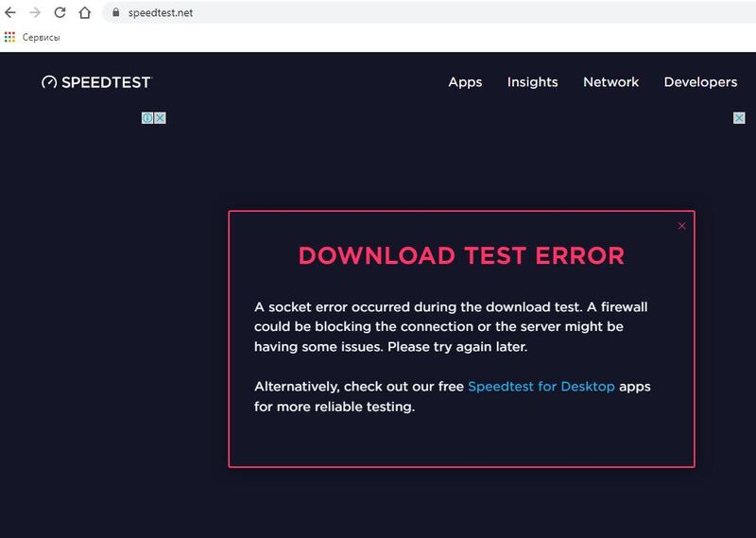The width and height of the screenshot is (756, 538).
Task: Go to the Insights section
Action: [x=532, y=82]
